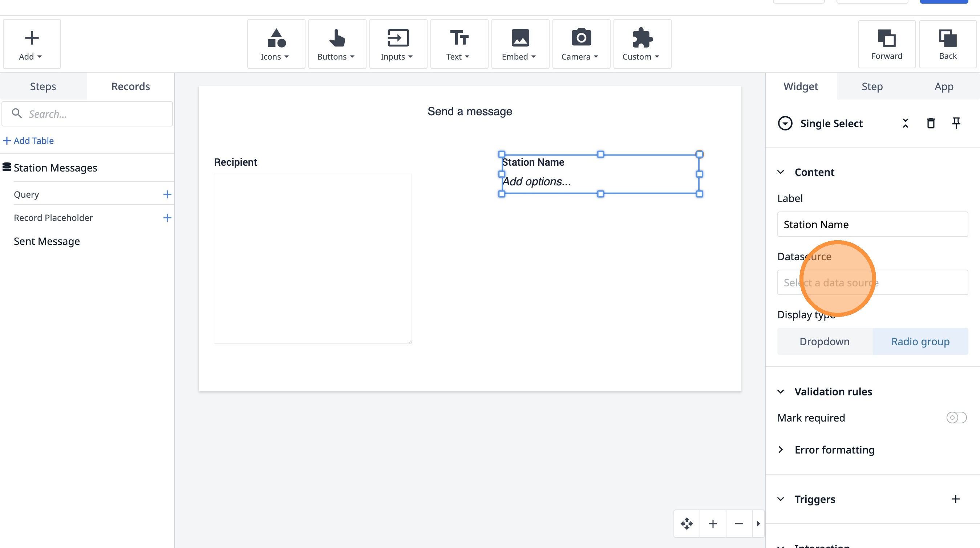Toggle Mark required switch
The height and width of the screenshot is (548, 980).
(x=956, y=418)
